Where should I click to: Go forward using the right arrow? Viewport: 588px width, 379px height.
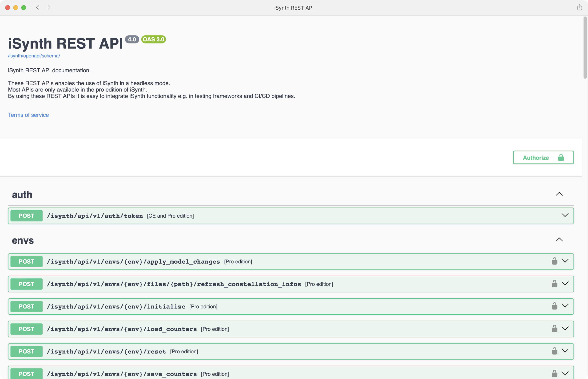point(49,7)
